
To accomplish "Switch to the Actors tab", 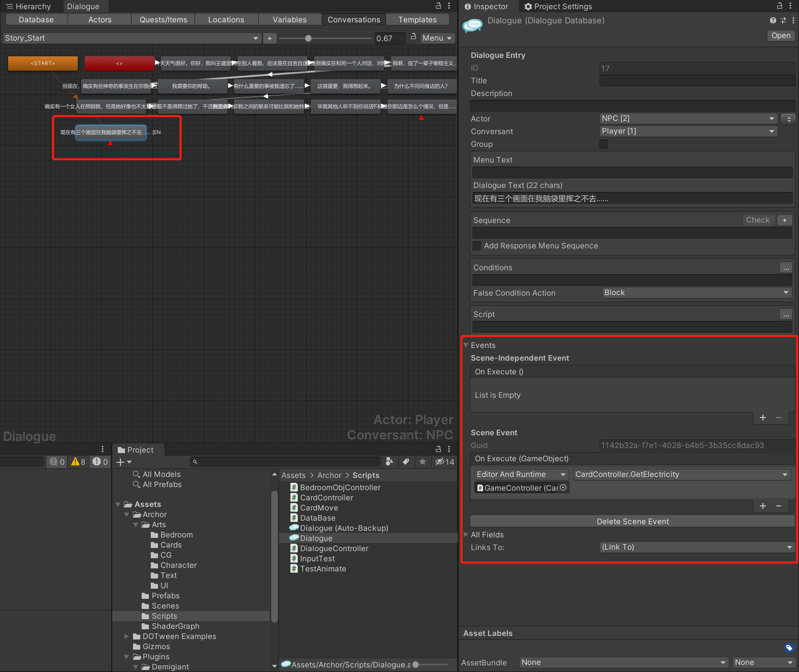I will 100,19.
